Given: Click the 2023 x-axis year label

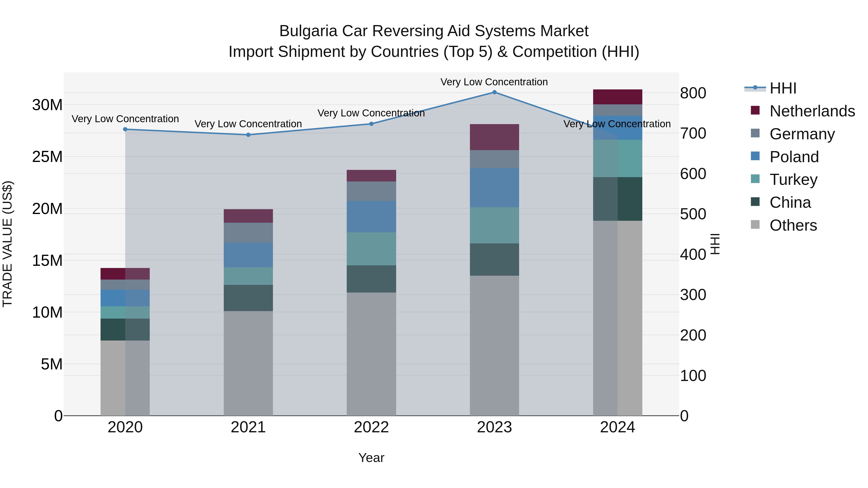Looking at the screenshot, I should pos(495,427).
